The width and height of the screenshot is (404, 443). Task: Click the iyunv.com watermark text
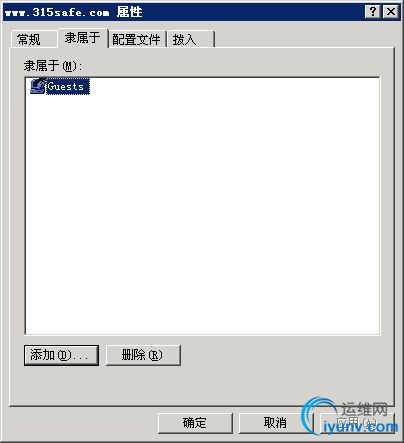click(x=361, y=427)
